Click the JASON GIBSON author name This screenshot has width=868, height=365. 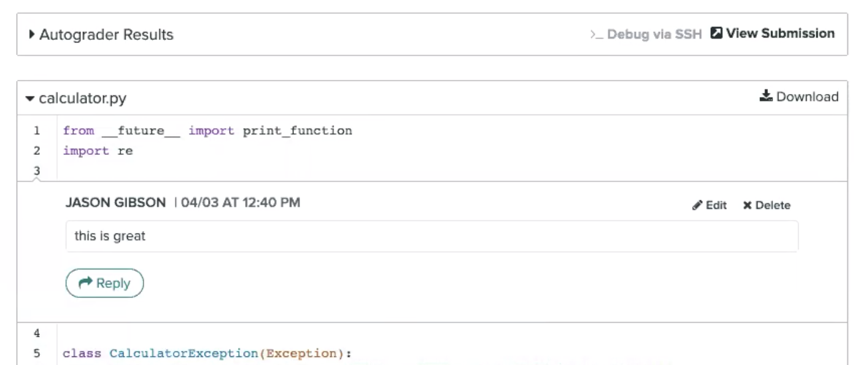coord(115,202)
